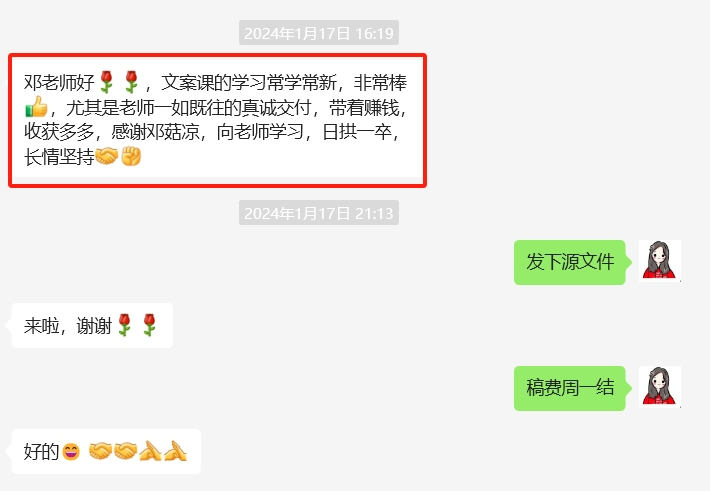The image size is (710, 491).
Task: Click the second rose emoji after 邓老师好
Action: coord(131,82)
